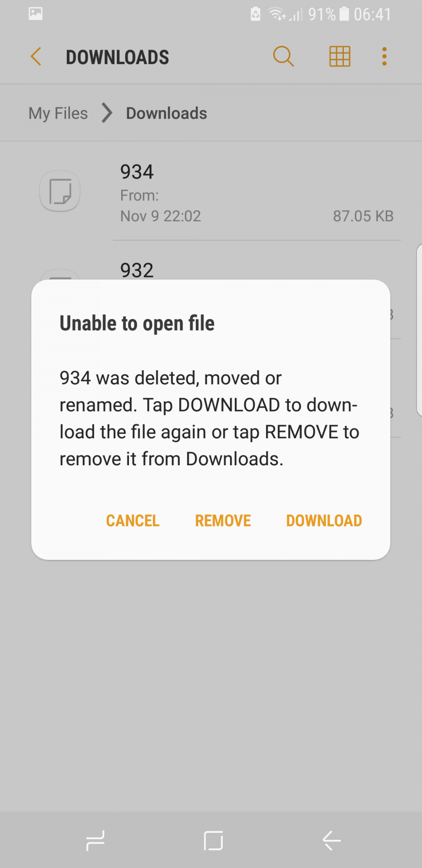The height and width of the screenshot is (868, 422).
Task: Switch to grid view icon
Action: (340, 56)
